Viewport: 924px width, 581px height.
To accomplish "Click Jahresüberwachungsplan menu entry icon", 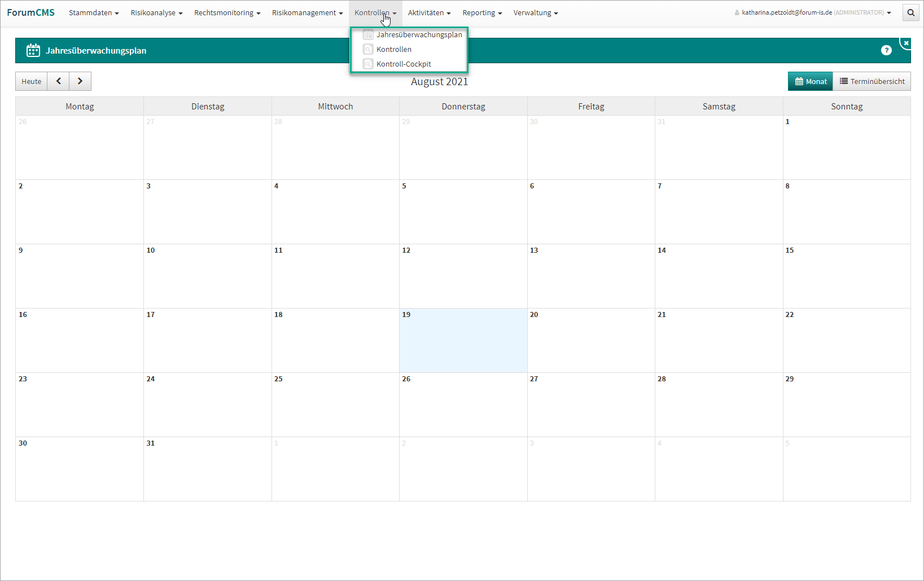I will (368, 34).
